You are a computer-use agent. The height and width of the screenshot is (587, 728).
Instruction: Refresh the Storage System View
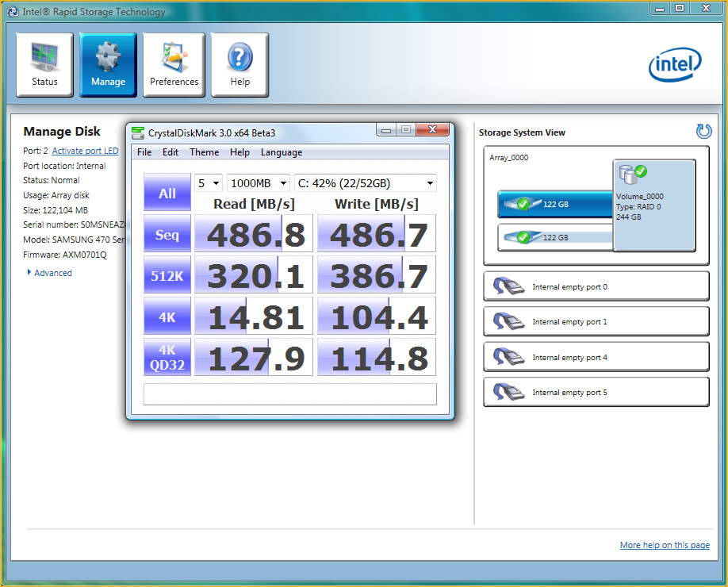pos(703,132)
